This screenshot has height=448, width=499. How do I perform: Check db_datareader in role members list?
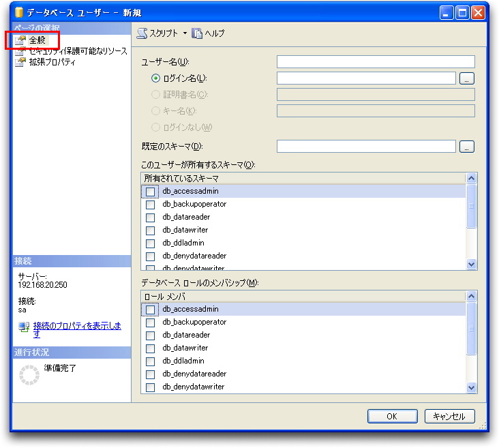point(150,335)
